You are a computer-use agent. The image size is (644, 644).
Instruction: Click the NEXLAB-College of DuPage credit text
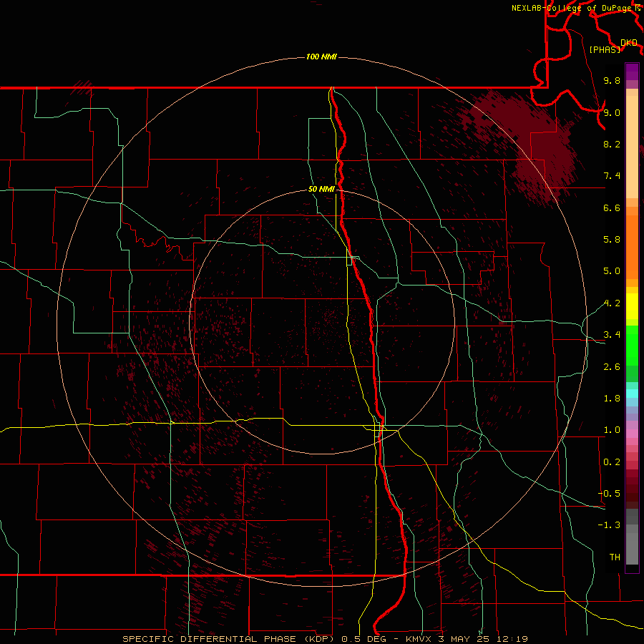pos(572,8)
